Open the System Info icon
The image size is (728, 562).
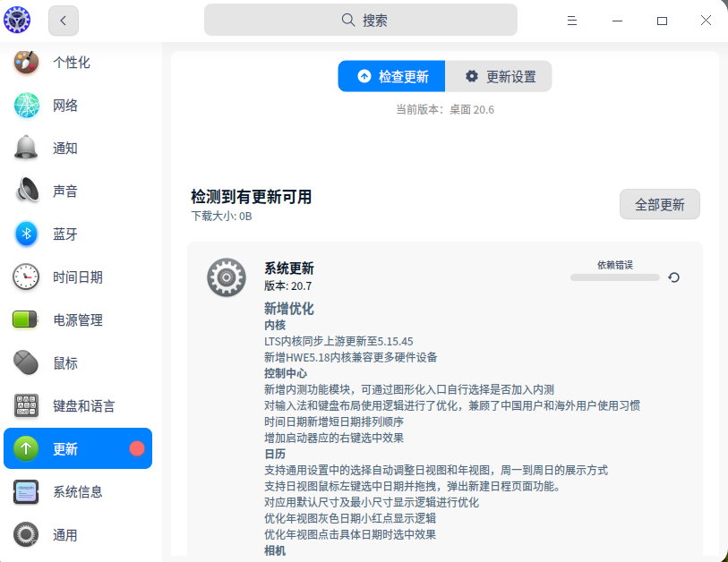click(x=26, y=492)
